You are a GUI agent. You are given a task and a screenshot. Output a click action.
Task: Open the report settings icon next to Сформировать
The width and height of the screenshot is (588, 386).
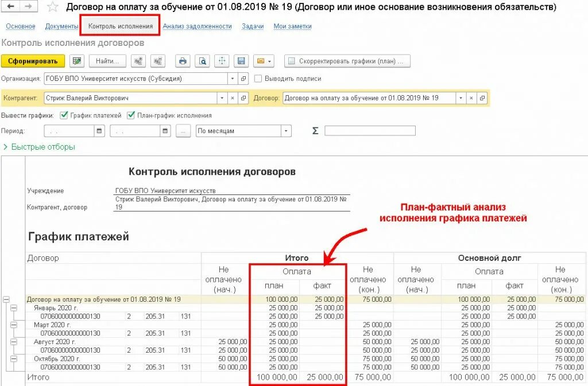click(x=77, y=61)
